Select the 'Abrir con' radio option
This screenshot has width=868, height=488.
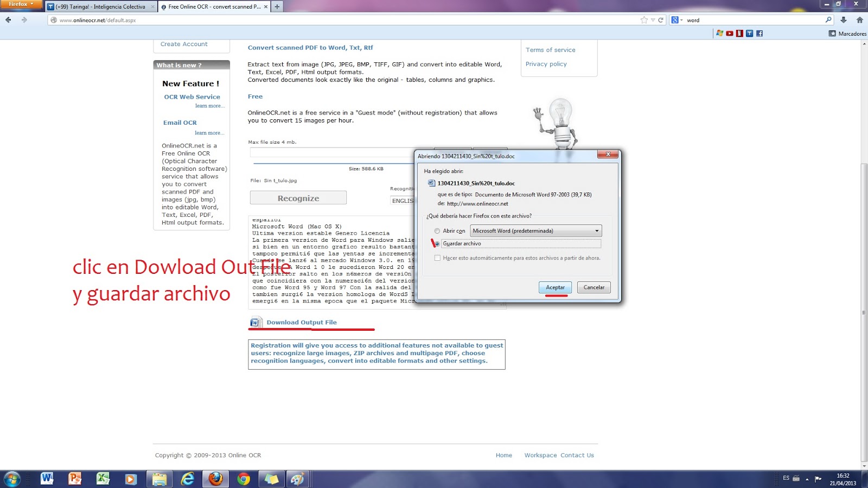(437, 231)
